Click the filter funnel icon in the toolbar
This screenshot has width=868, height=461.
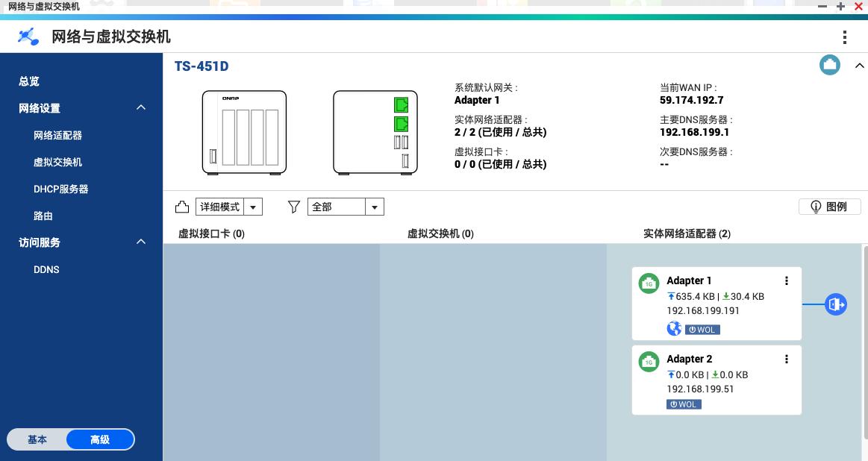click(293, 207)
